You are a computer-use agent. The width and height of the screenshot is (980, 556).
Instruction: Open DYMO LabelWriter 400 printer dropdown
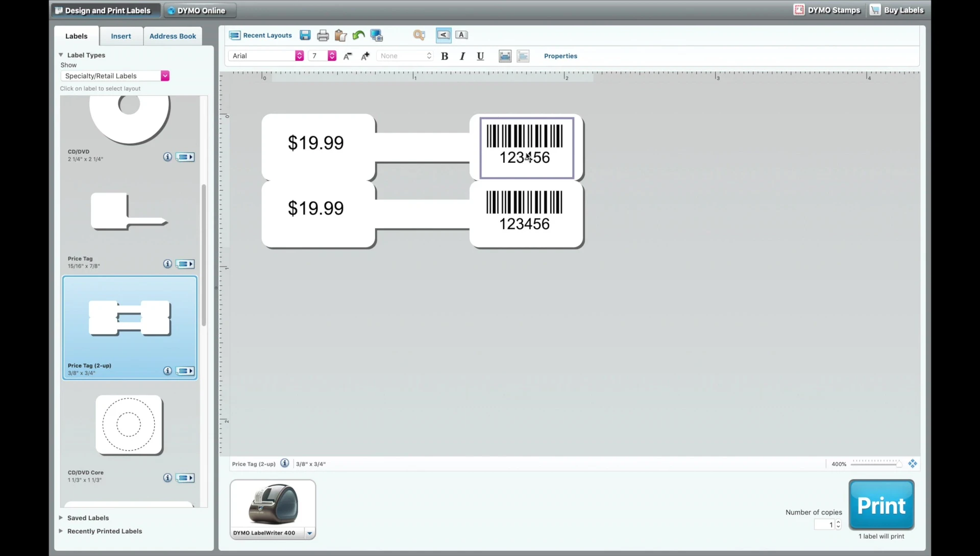click(x=309, y=533)
